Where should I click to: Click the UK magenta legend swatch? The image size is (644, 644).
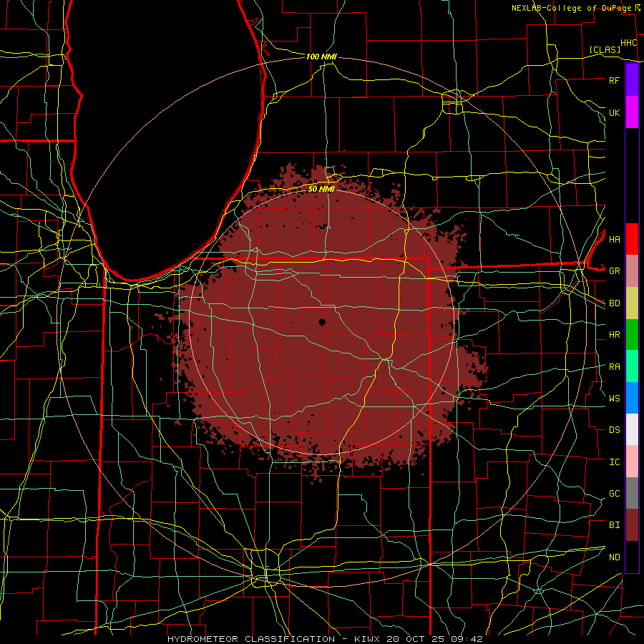tap(632, 112)
